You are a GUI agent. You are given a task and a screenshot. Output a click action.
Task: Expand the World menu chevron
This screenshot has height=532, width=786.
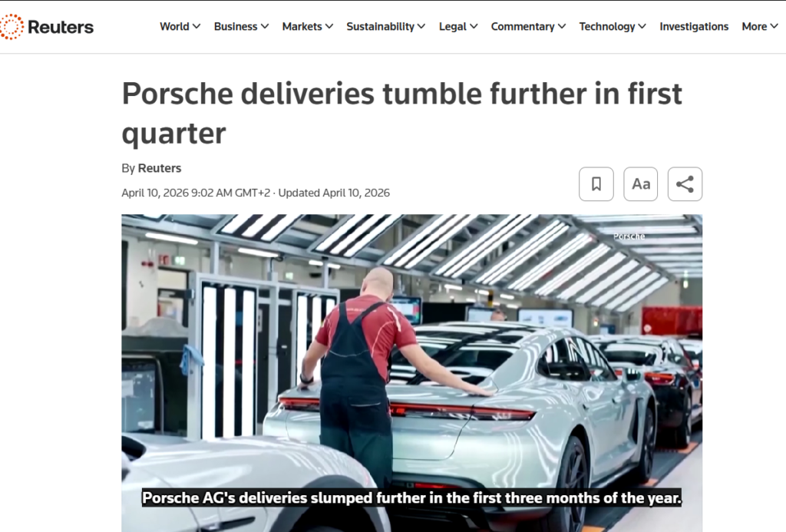coord(196,27)
